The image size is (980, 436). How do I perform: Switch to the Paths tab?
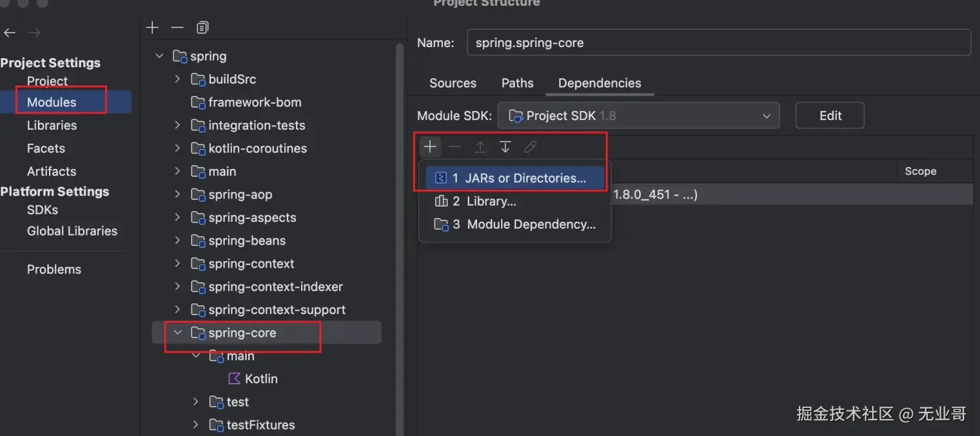(x=517, y=83)
